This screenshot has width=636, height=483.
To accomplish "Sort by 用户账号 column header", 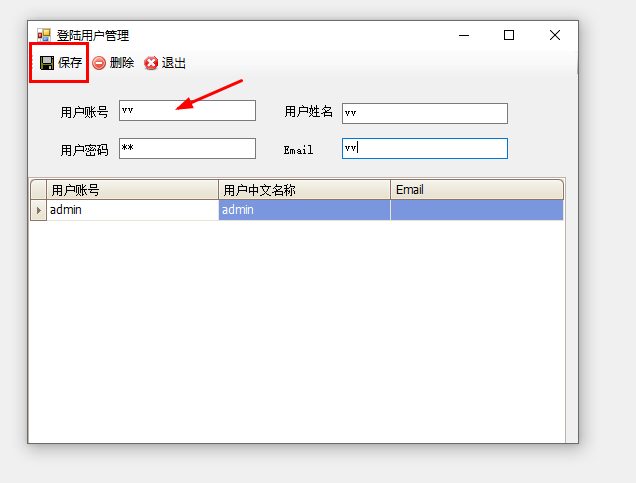I will pyautogui.click(x=133, y=190).
